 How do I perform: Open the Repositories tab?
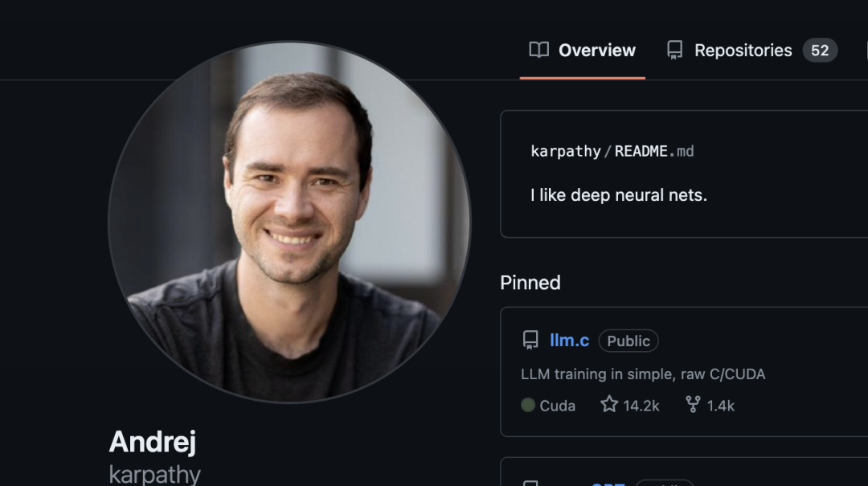pyautogui.click(x=751, y=51)
